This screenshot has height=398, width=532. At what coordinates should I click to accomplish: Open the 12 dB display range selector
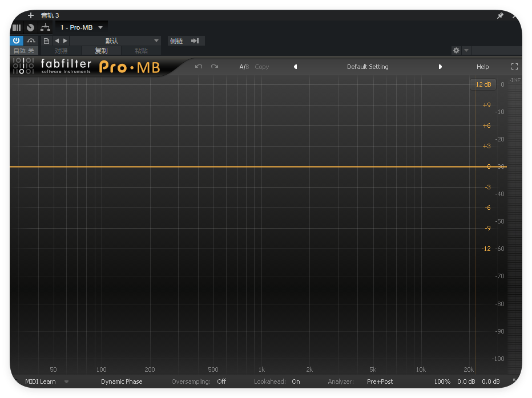(483, 84)
